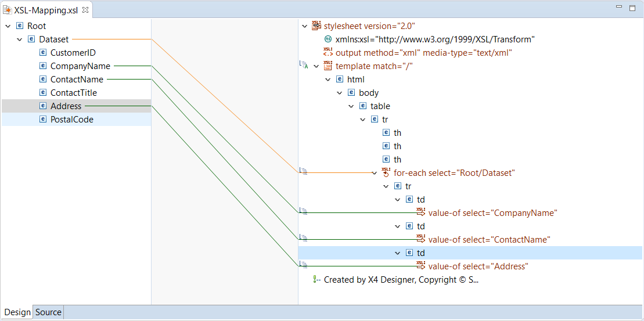
Task: Click the for-each loop icon
Action: click(x=386, y=172)
